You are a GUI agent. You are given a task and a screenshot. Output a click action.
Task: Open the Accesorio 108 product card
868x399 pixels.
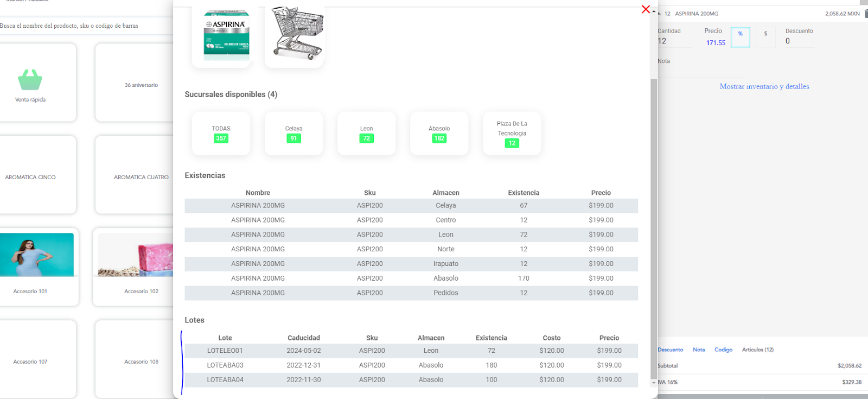(134, 359)
